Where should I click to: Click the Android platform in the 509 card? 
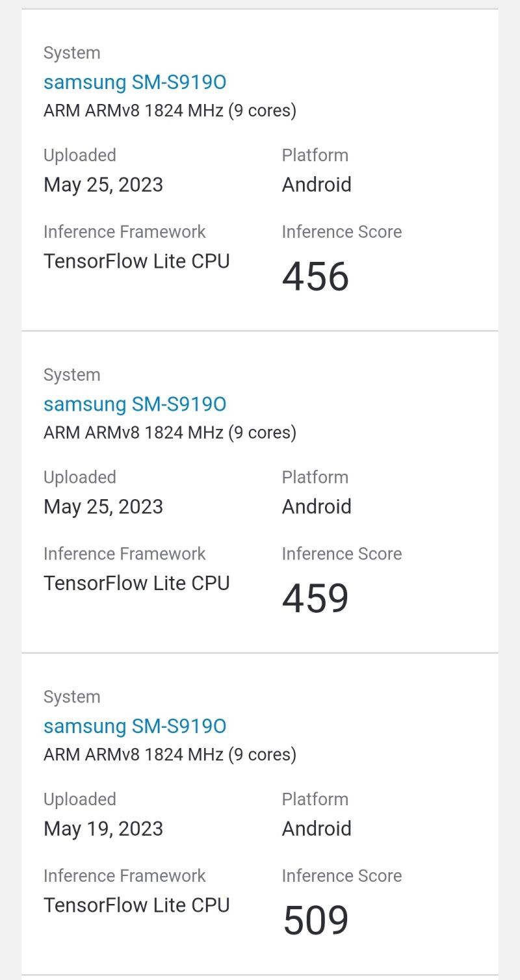[x=317, y=829]
